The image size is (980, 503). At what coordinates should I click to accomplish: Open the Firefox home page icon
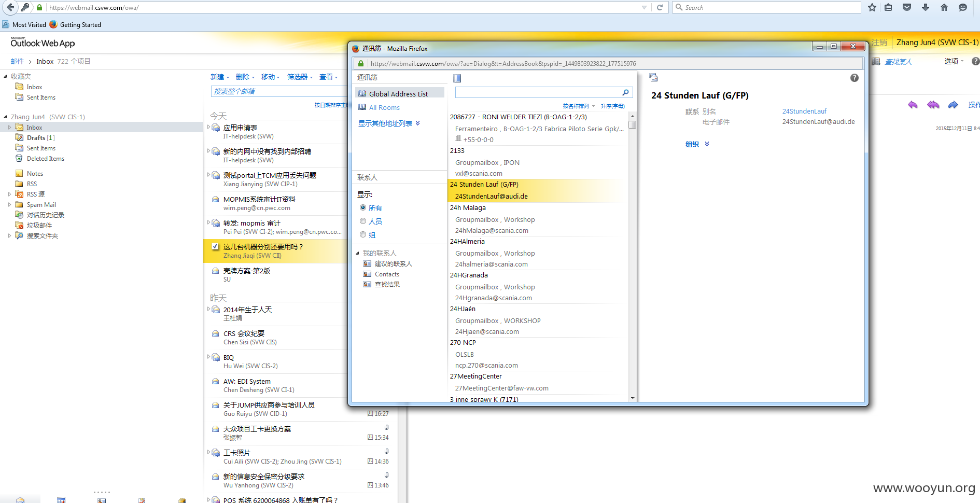(x=944, y=7)
